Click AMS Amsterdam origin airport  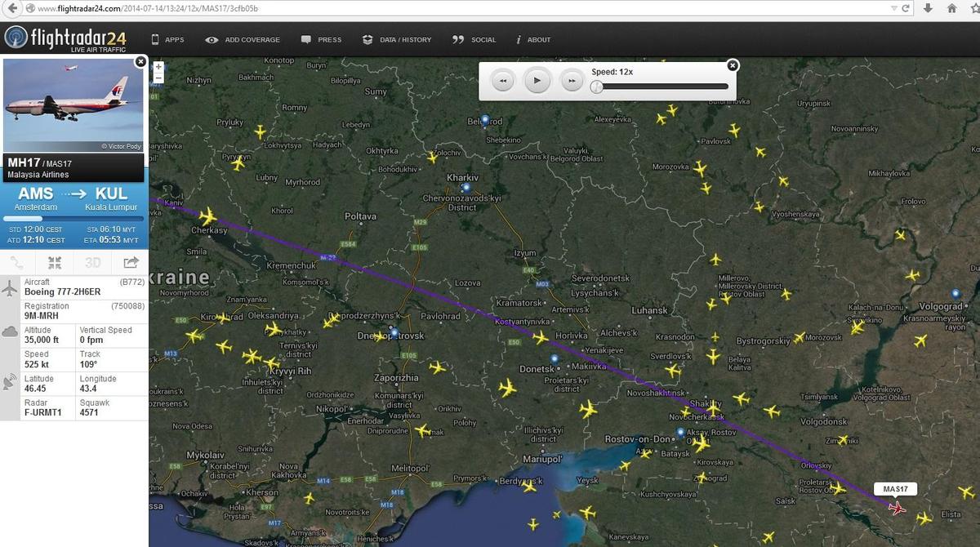click(36, 198)
